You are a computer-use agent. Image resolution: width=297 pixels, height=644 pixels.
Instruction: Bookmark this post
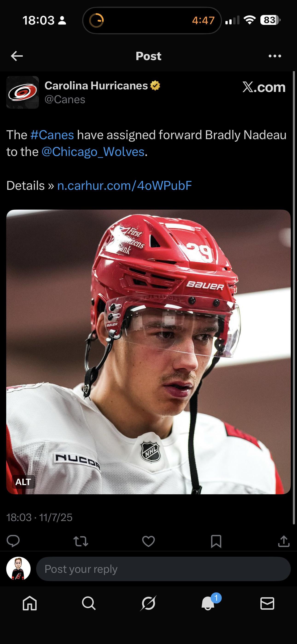(216, 541)
